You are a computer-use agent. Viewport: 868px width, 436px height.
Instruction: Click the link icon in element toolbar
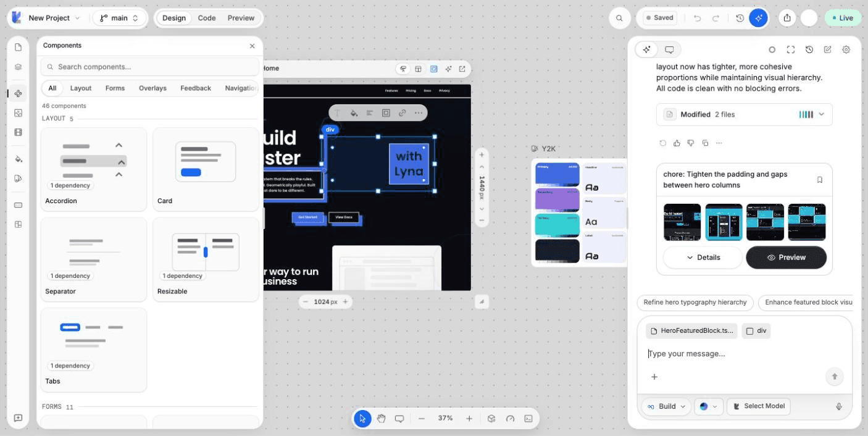pos(402,113)
